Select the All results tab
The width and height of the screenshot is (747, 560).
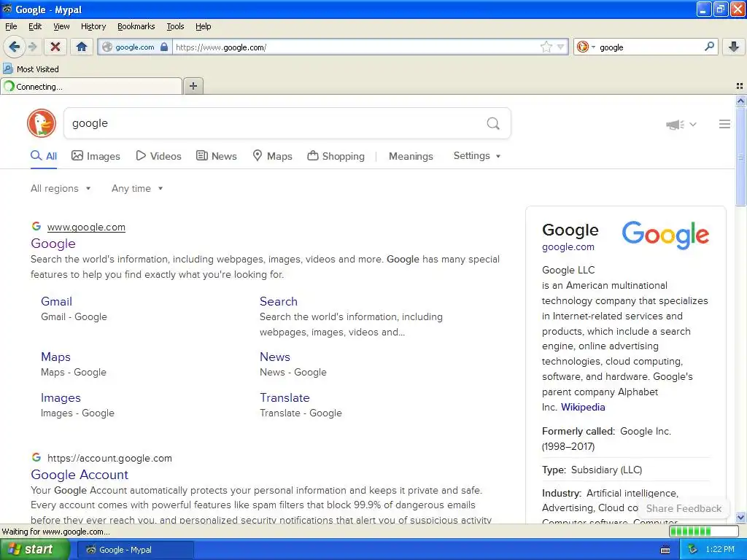44,156
